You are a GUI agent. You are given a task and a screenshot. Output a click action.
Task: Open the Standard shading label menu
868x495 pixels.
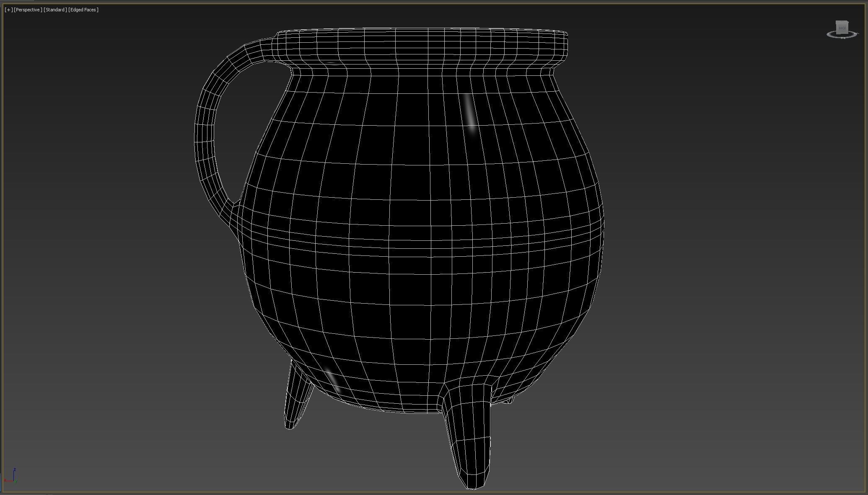tap(55, 10)
